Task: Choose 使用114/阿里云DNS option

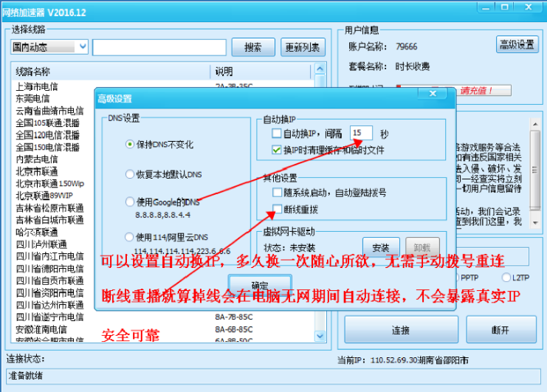Action: point(131,238)
